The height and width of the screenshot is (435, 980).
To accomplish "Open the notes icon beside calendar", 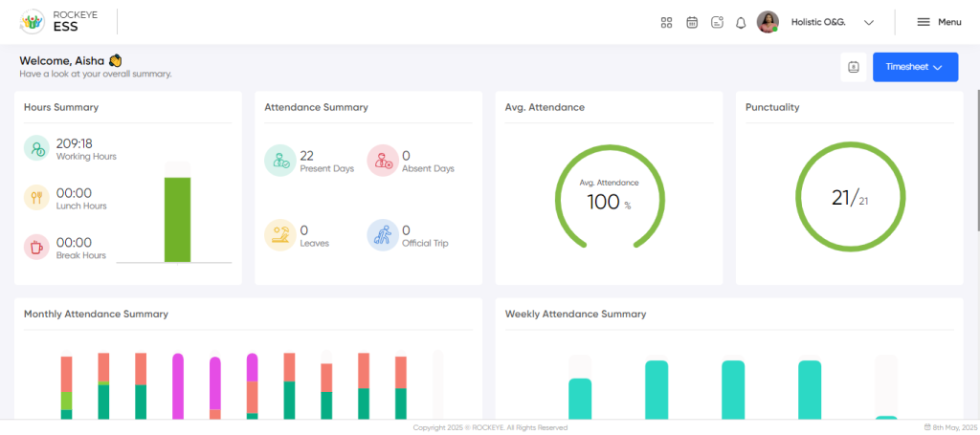I will tap(717, 23).
